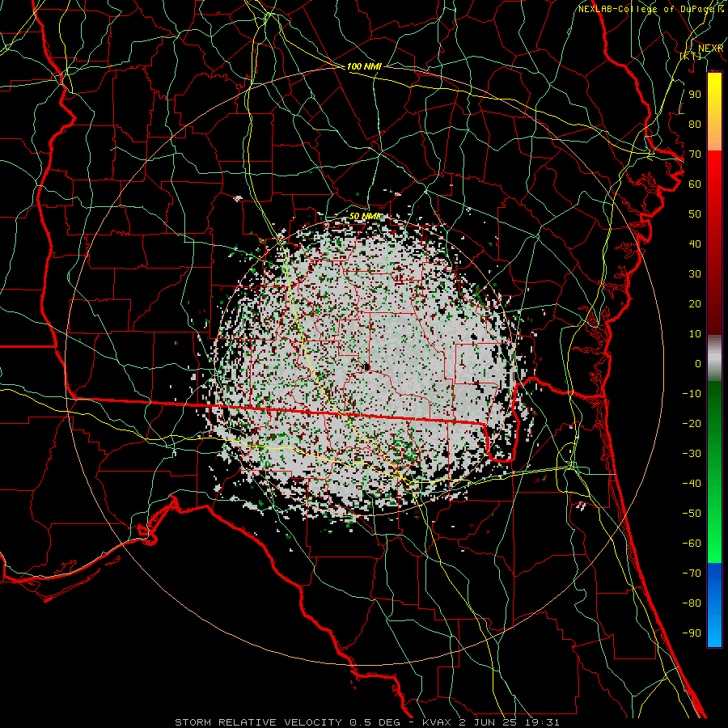Click the 50 value on the velocity scale

(x=695, y=214)
